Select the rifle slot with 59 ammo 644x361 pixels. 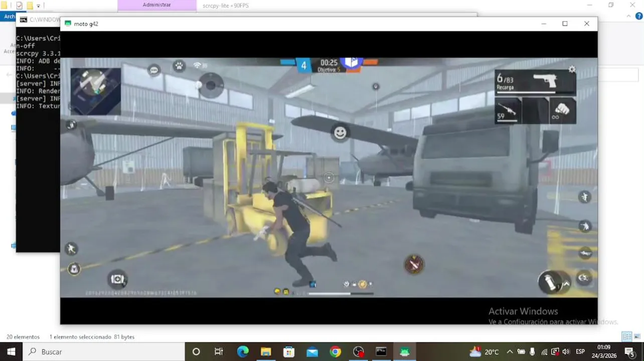tap(508, 110)
